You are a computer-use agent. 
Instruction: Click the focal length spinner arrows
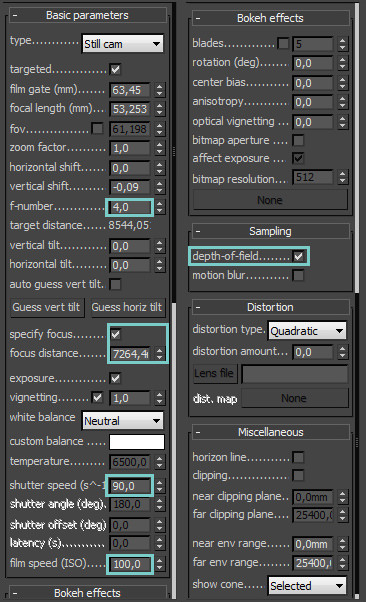click(160, 109)
